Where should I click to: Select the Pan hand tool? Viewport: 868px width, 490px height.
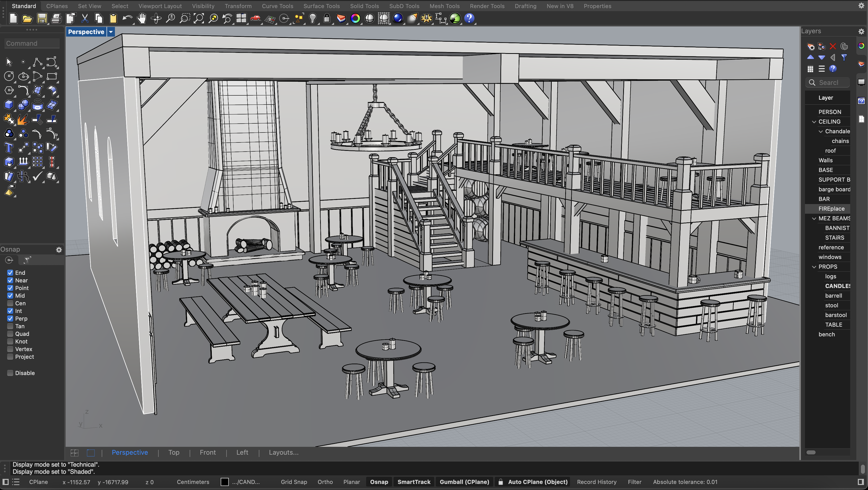(x=142, y=18)
